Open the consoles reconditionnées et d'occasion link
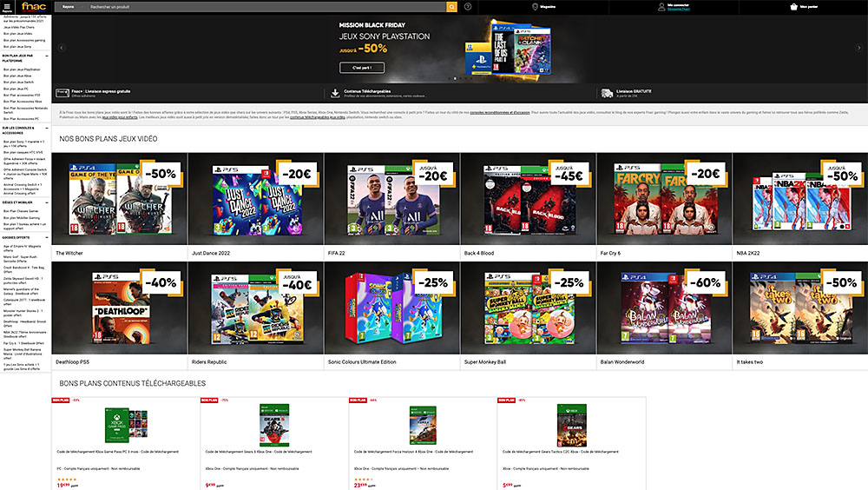This screenshot has height=490, width=868. point(500,111)
